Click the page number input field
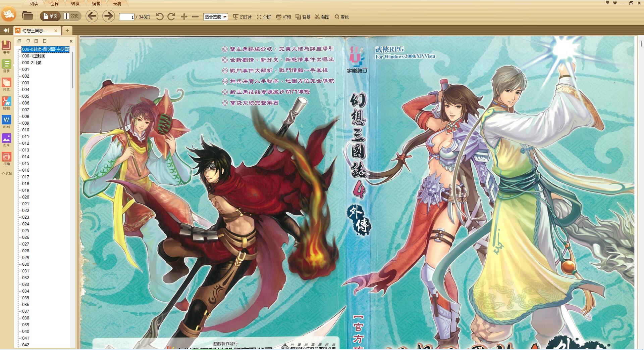The image size is (644, 350). tap(127, 17)
